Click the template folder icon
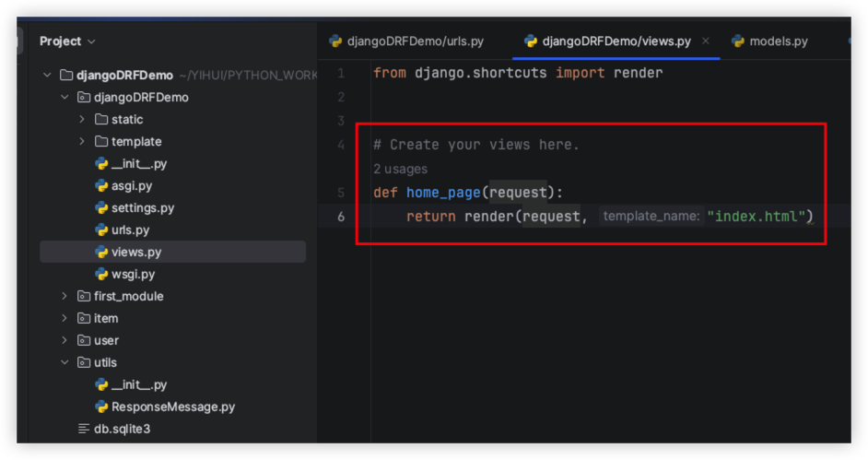Viewport: 868px width, 460px height. click(x=101, y=142)
